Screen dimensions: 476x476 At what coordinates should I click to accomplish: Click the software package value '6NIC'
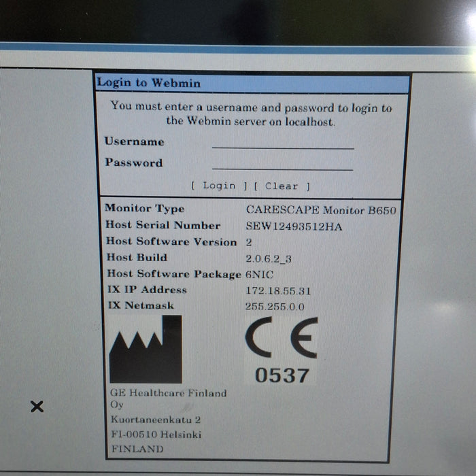pos(260,275)
